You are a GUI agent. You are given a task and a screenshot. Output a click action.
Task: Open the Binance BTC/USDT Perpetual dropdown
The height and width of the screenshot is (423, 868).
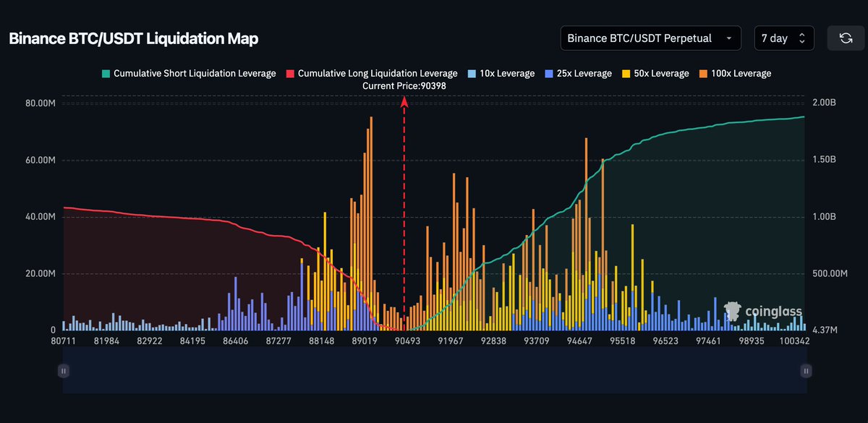(650, 38)
